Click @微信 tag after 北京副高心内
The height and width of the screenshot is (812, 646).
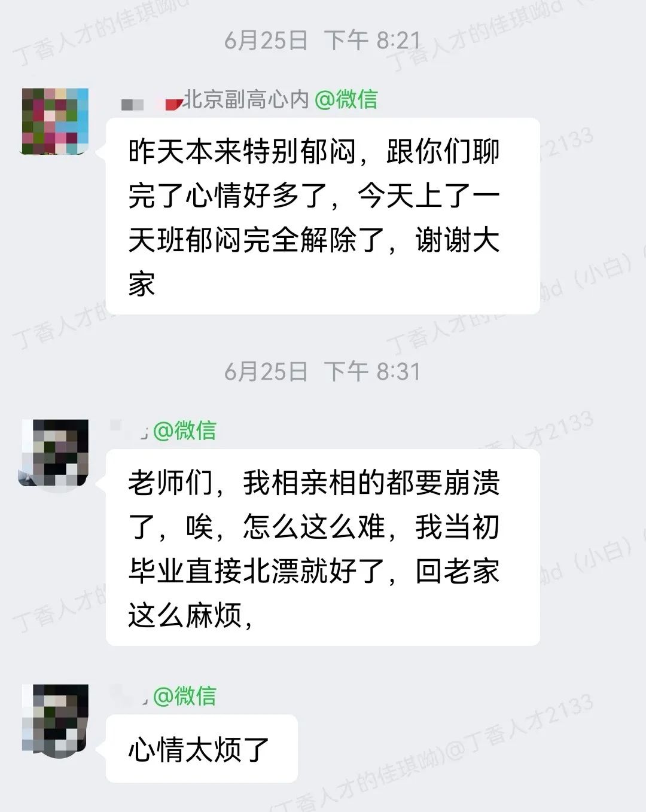click(346, 99)
